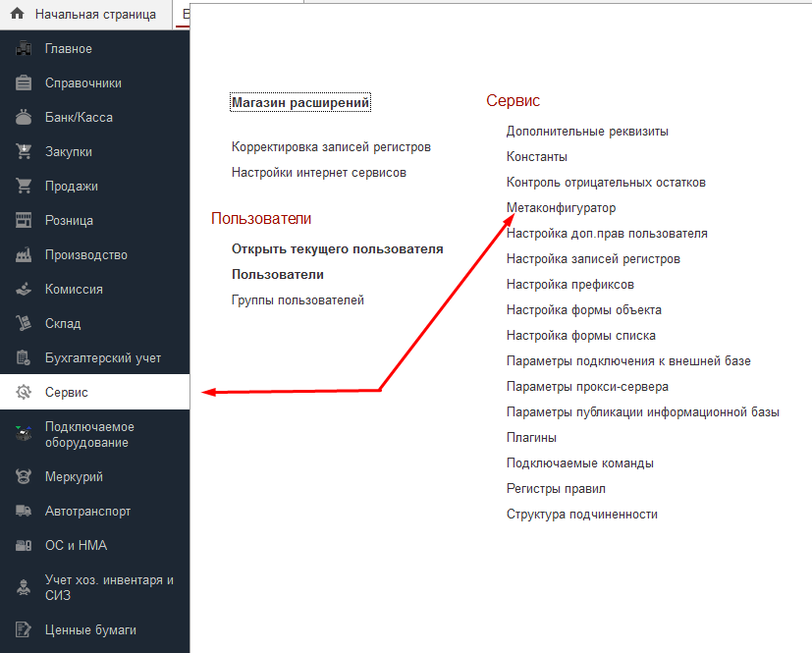This screenshot has height=653, width=812.
Task: Click the Меркурий cow icon
Action: [24, 476]
